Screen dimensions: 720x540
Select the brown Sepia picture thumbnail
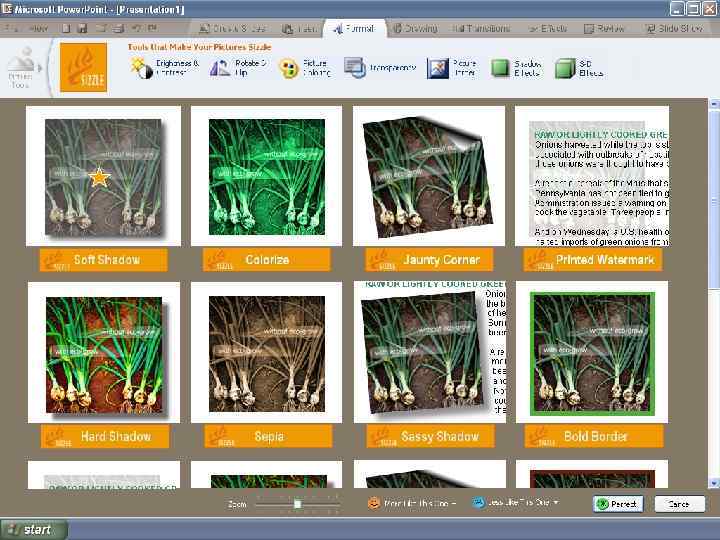[x=266, y=353]
